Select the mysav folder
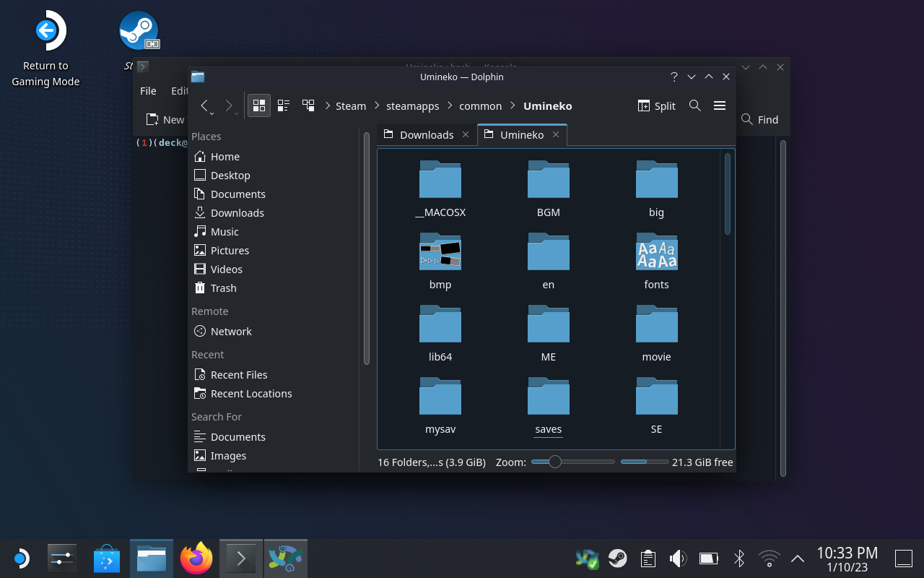Image resolution: width=924 pixels, height=578 pixels. click(440, 406)
